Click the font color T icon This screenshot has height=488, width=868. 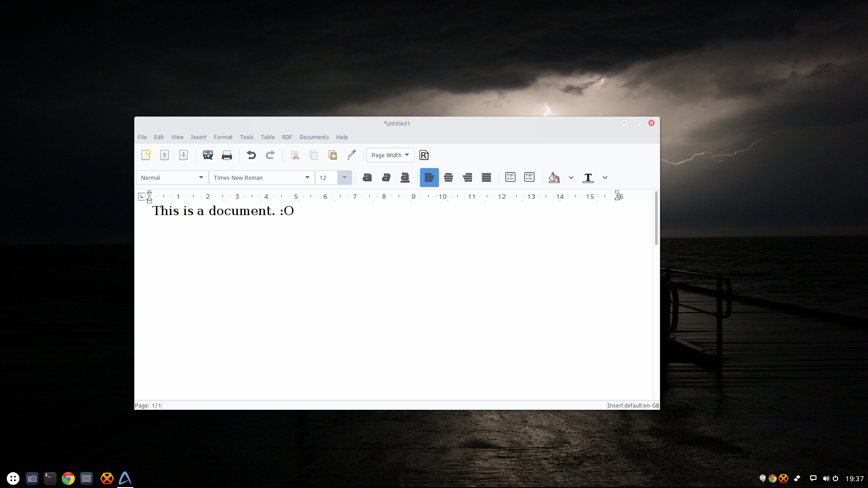588,178
